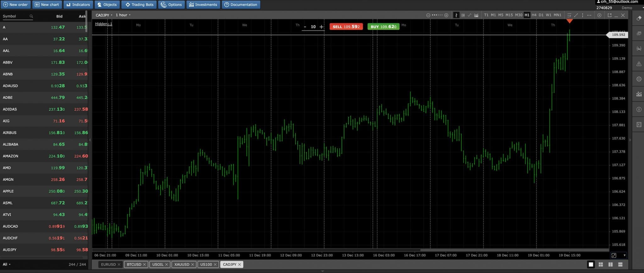Open the dropdown arrow beside auto-scale icon
Viewport: 644px width, 273px height.
point(624,255)
